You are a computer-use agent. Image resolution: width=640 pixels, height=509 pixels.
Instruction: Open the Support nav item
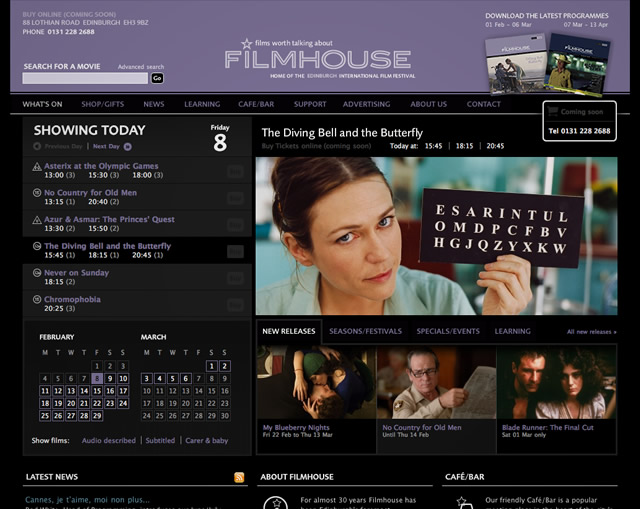[x=310, y=104]
